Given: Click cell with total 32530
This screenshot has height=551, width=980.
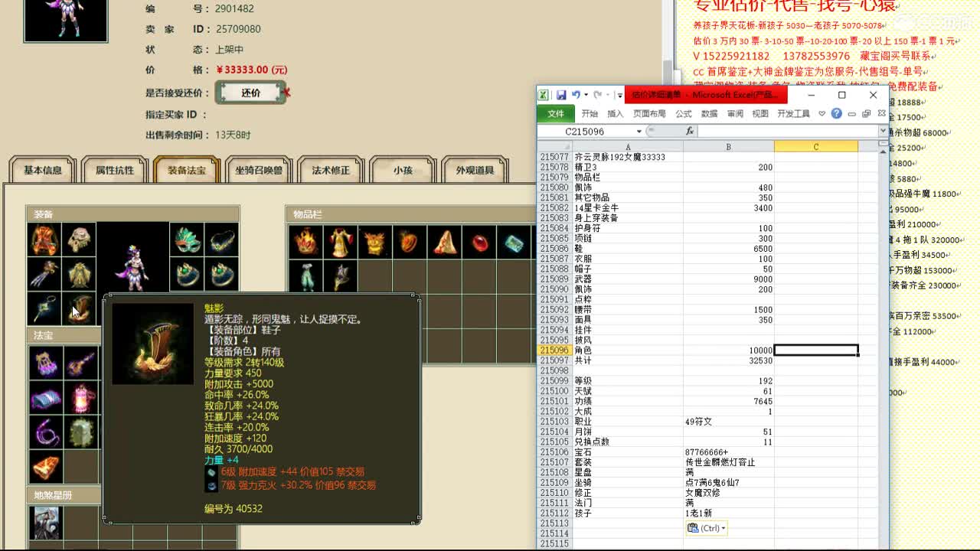Looking at the screenshot, I should click(728, 360).
